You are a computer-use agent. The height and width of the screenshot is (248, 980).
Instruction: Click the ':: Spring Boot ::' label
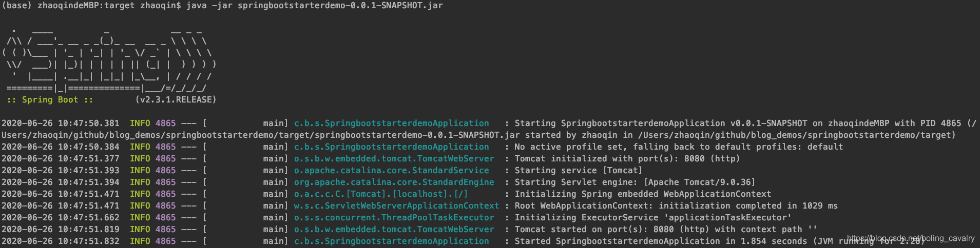(x=50, y=100)
